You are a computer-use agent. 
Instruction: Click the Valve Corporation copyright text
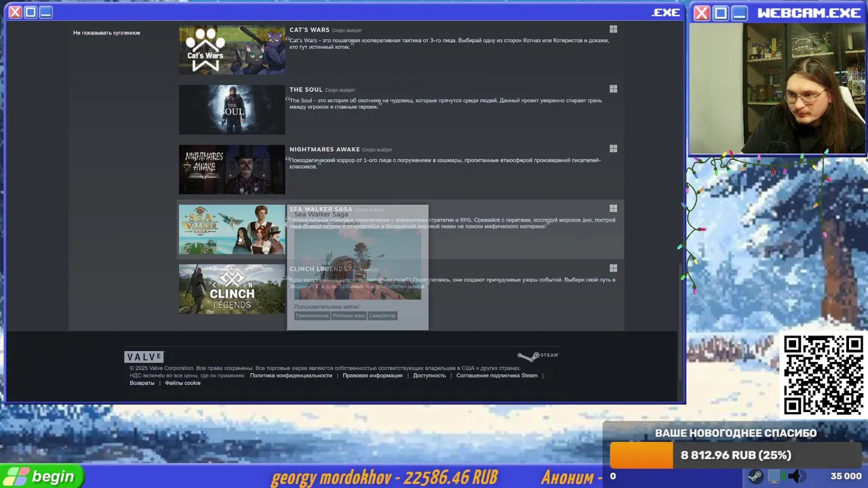click(325, 368)
